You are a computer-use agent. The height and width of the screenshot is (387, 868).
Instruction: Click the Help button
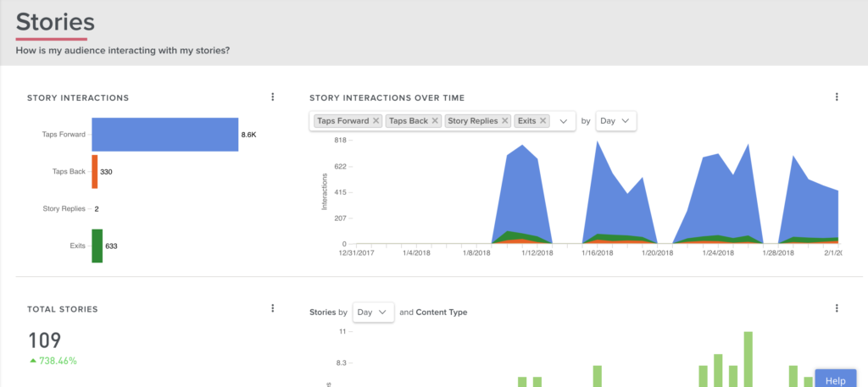[835, 380]
